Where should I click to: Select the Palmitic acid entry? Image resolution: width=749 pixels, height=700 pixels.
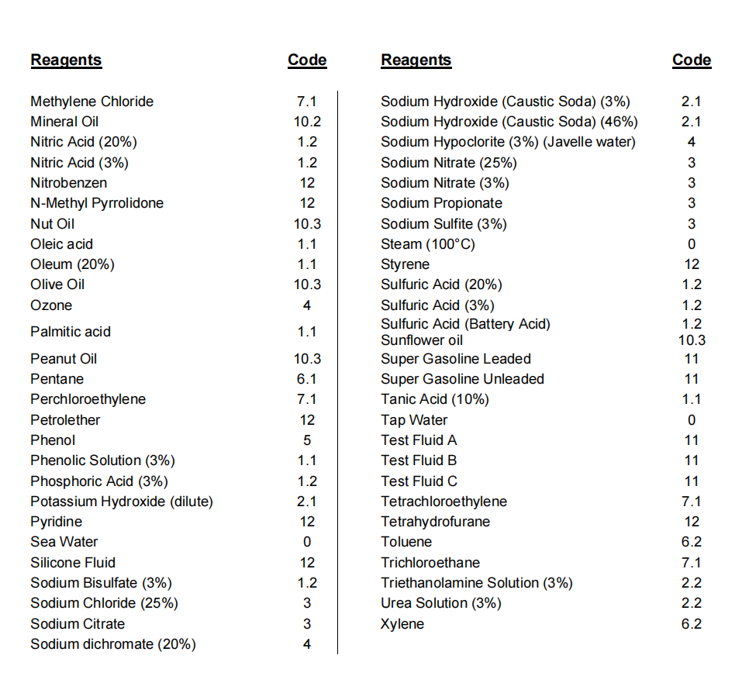tap(71, 332)
